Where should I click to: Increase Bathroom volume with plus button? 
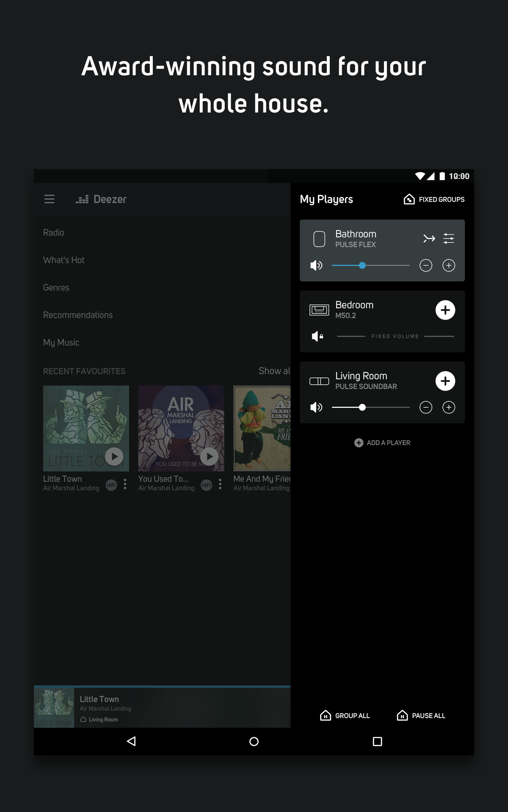click(449, 265)
